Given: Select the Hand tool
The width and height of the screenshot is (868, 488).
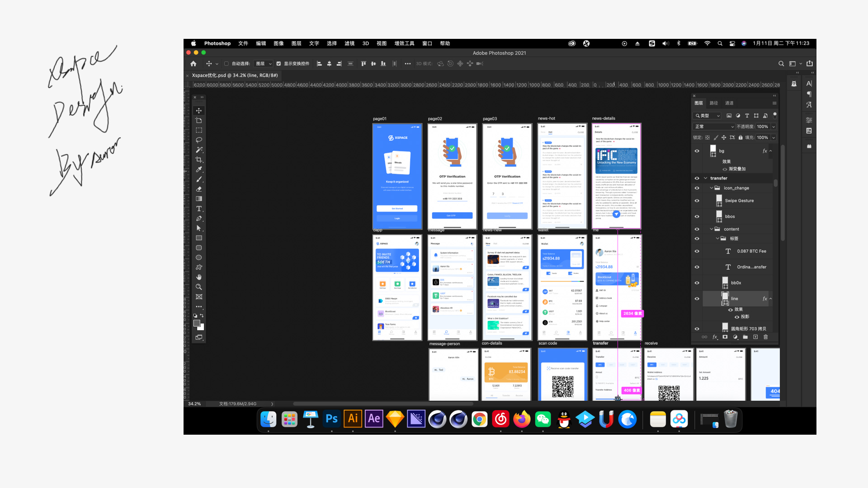Looking at the screenshot, I should tap(198, 277).
